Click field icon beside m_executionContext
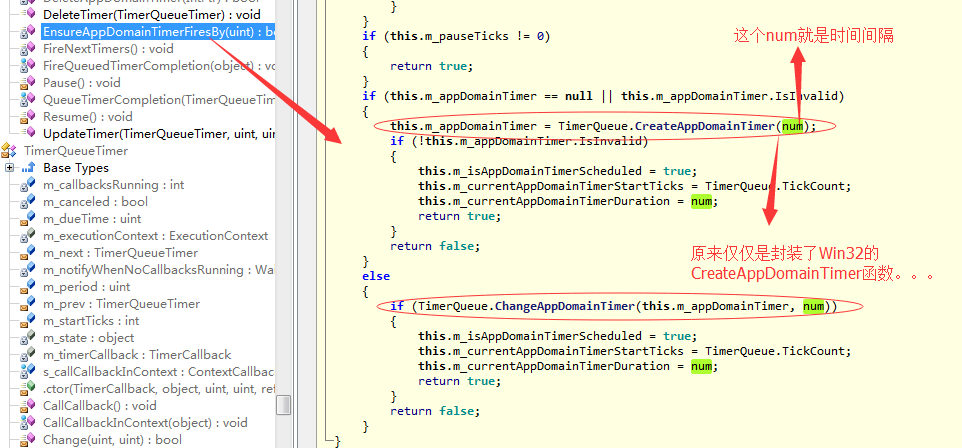The image size is (962, 448). click(28, 236)
